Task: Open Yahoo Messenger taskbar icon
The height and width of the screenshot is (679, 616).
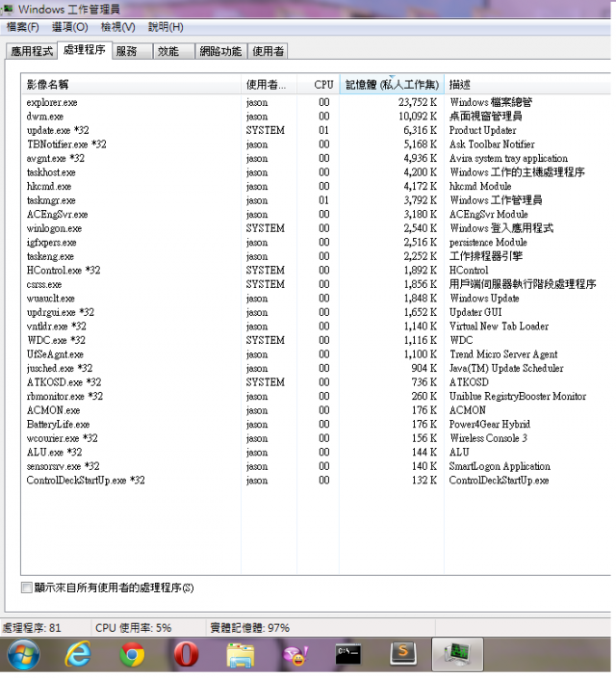Action: click(x=295, y=655)
